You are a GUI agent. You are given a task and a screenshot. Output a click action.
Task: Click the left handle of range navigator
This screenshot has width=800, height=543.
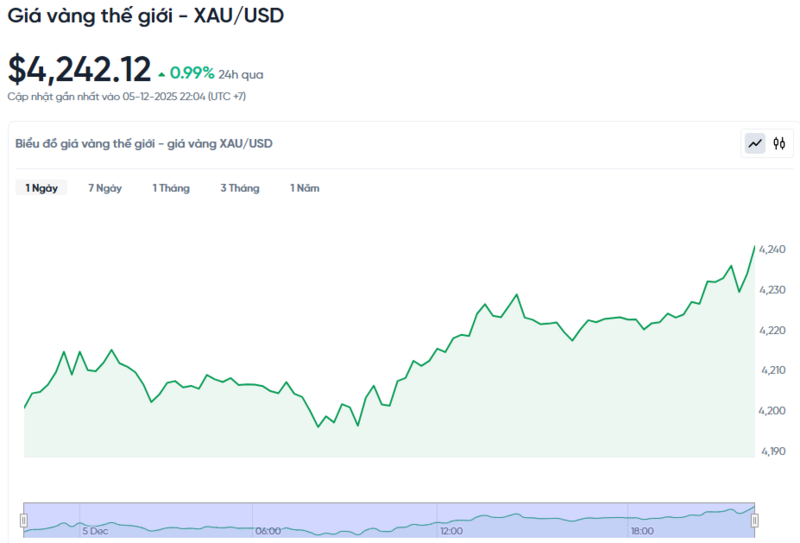point(24,519)
